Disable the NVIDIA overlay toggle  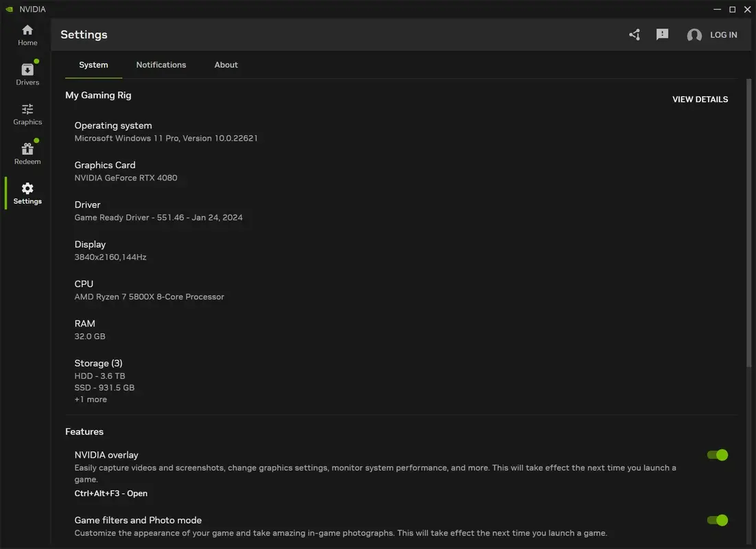click(717, 454)
